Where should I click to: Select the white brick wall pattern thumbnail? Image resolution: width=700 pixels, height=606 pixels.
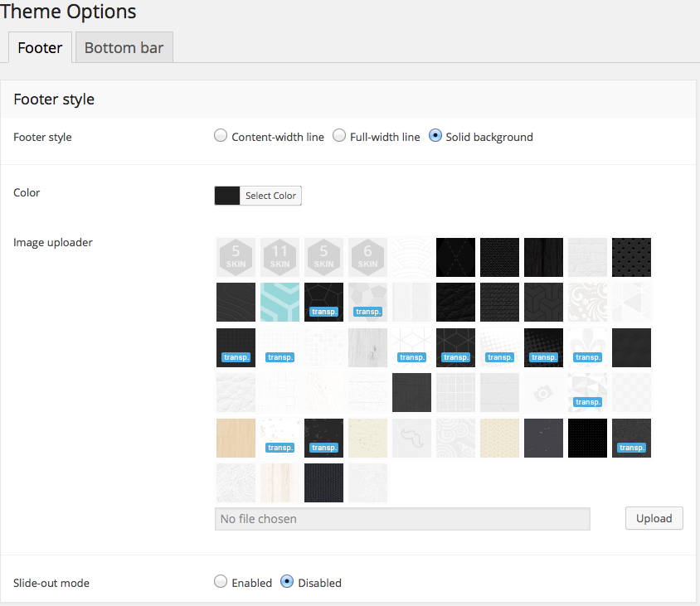[587, 257]
